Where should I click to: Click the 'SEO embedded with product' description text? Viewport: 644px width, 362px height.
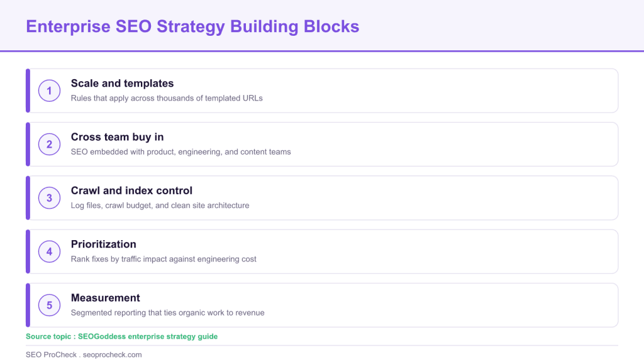tap(180, 152)
